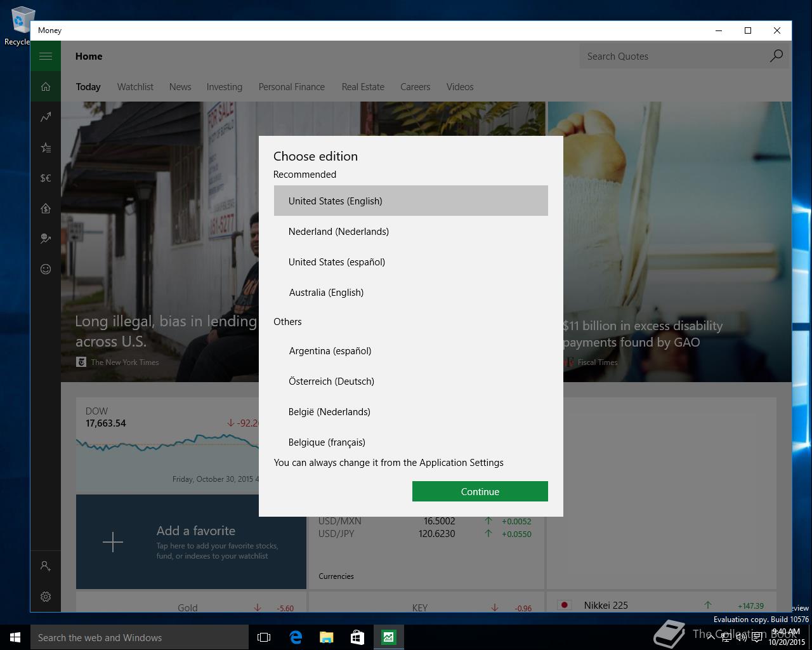
Task: Choose Australia (English) edition
Action: (x=411, y=292)
